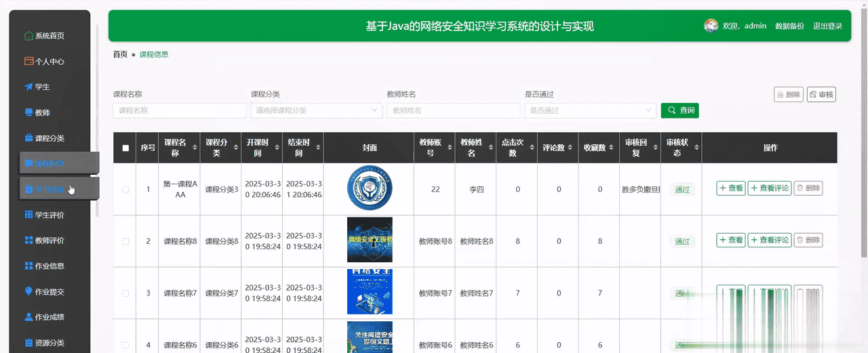This screenshot has height=353, width=868.
Task: Check the box for row 第一课程AAA
Action: click(x=125, y=190)
